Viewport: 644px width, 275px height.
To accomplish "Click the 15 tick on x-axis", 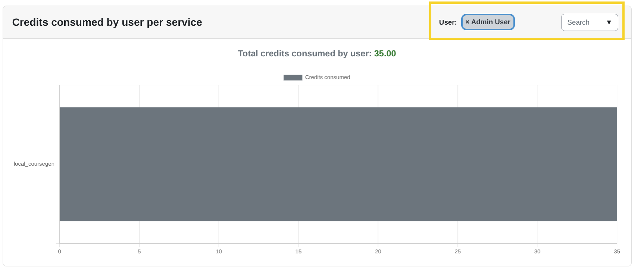I will pos(298,251).
